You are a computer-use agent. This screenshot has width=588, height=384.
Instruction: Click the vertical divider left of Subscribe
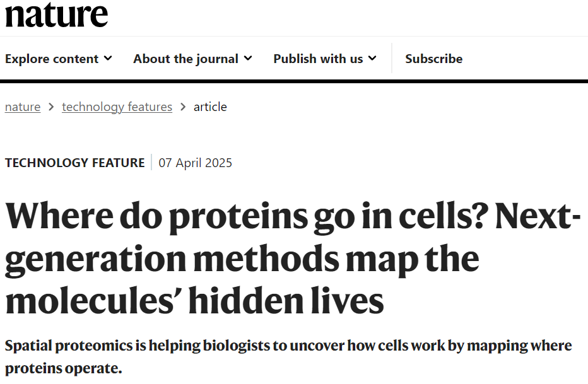(392, 59)
